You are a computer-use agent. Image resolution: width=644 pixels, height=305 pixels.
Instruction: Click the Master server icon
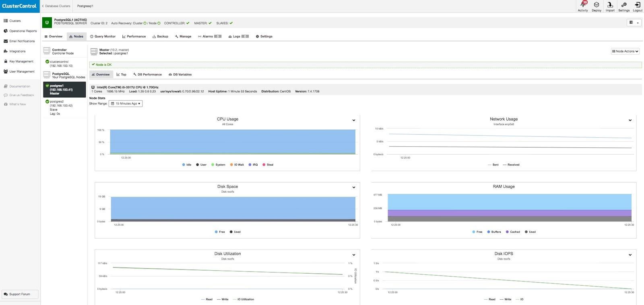click(94, 52)
